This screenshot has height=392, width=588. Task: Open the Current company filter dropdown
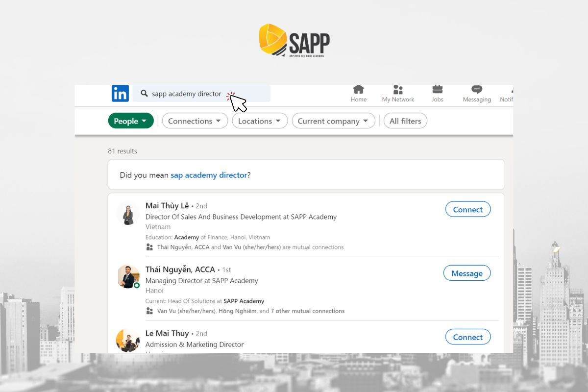point(333,121)
